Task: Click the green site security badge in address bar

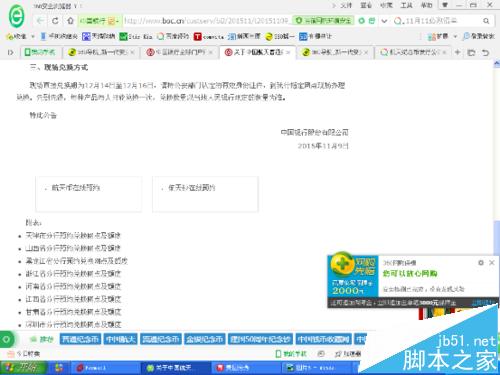Action: 323,21
